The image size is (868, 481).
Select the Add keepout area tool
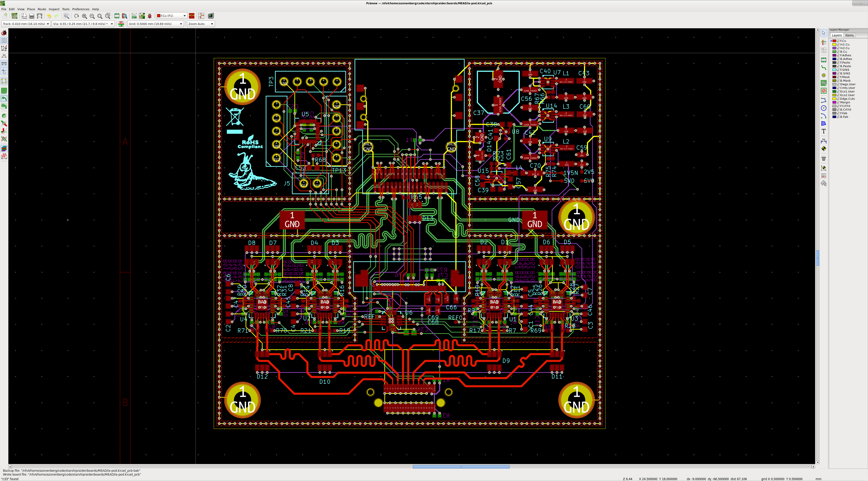click(x=823, y=91)
